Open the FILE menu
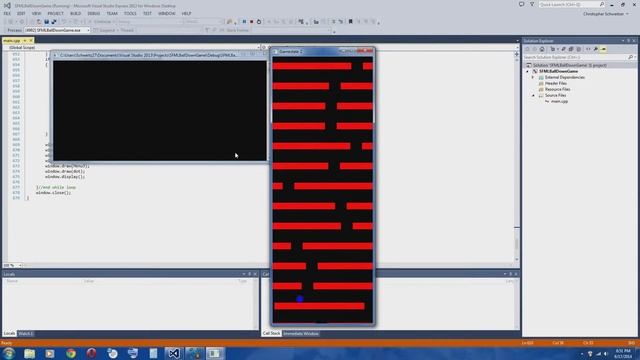 click(x=7, y=13)
